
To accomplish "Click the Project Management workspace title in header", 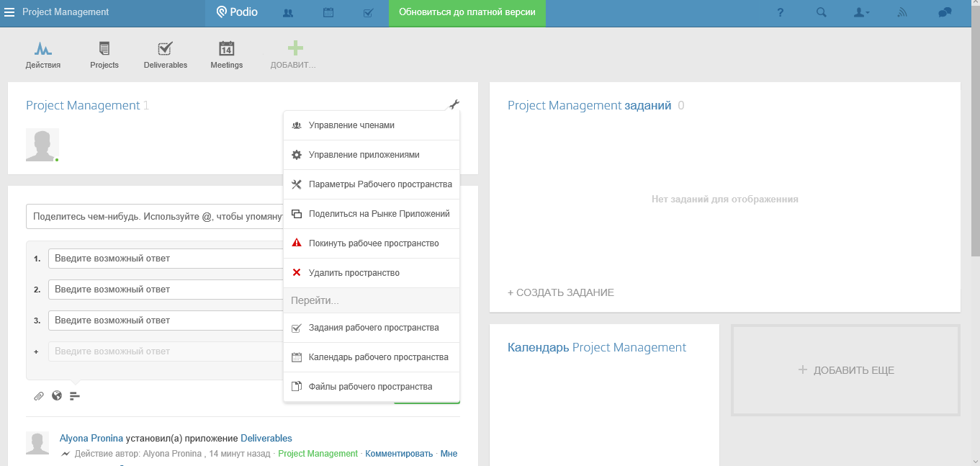I will [66, 12].
